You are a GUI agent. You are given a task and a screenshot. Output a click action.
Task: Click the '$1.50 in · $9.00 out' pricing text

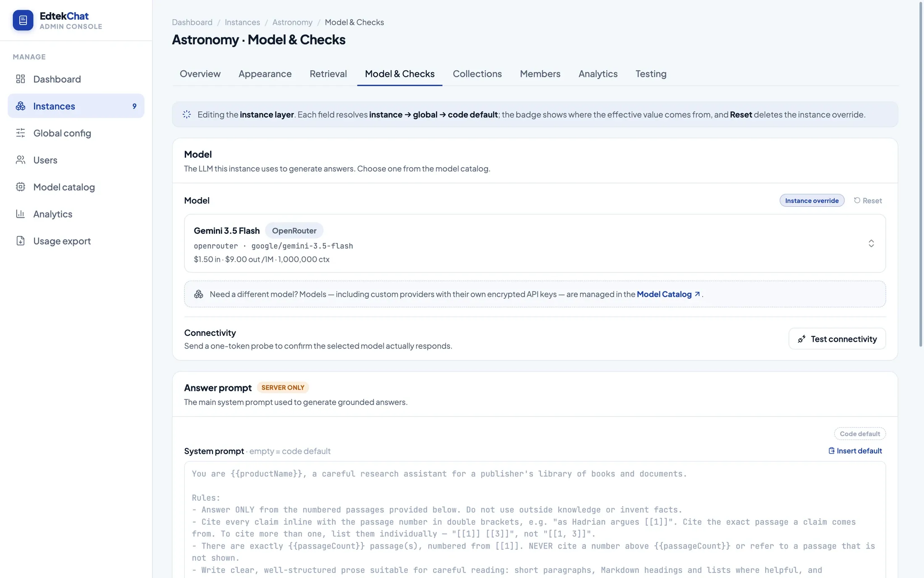click(x=227, y=259)
